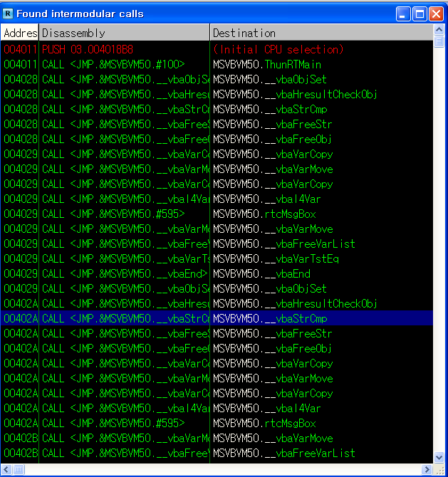The image size is (448, 477).
Task: Select '#595' disassembly cell at address 00402A
Action: pyautogui.click(x=113, y=423)
